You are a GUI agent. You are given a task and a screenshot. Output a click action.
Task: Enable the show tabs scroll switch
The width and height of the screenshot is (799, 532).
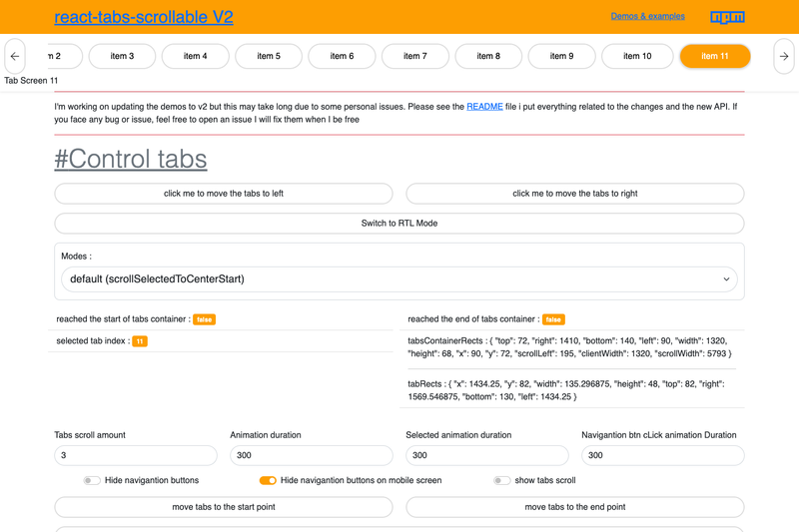(502, 480)
